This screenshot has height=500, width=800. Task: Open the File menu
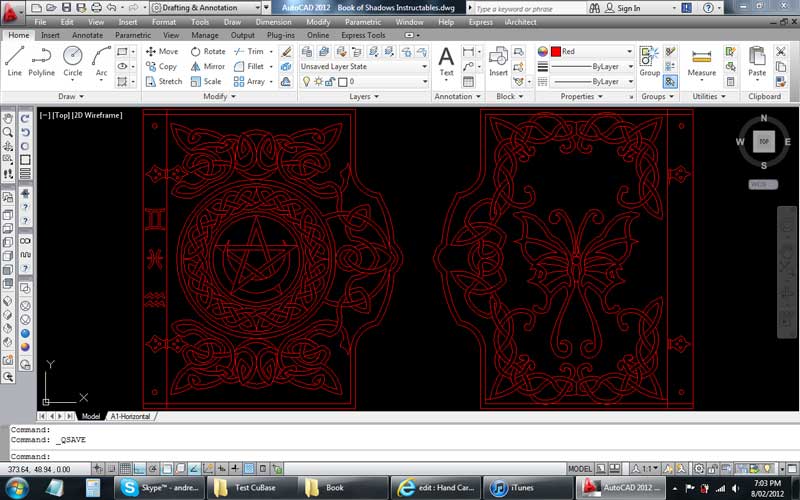tap(40, 22)
